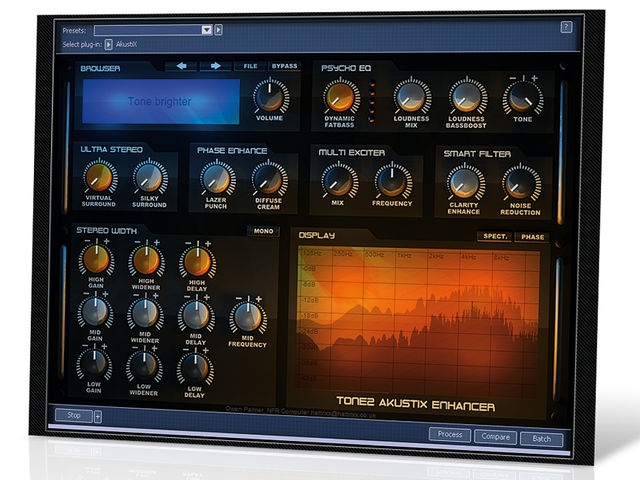Image resolution: width=640 pixels, height=480 pixels.
Task: Click the Mid Gain knob
Action: (x=95, y=312)
